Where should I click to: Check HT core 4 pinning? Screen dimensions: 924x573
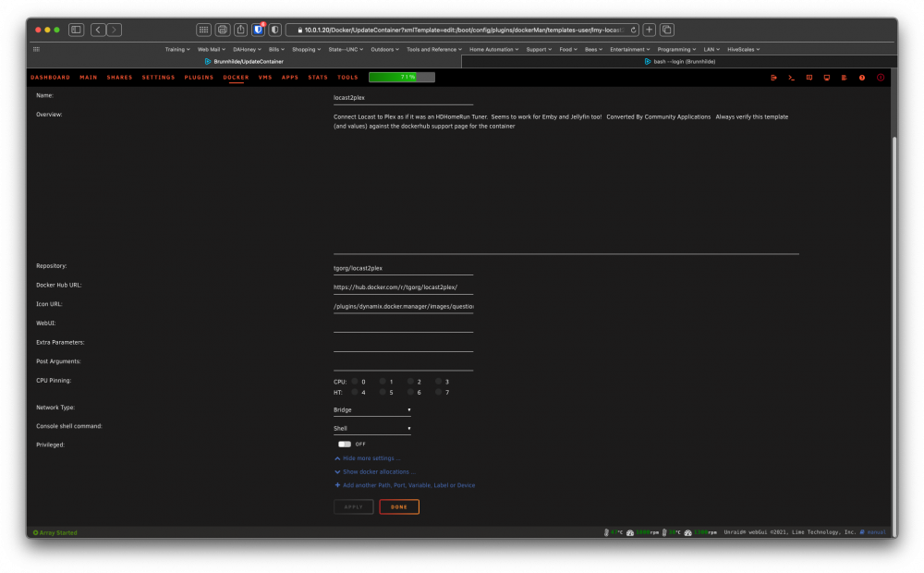click(x=355, y=392)
